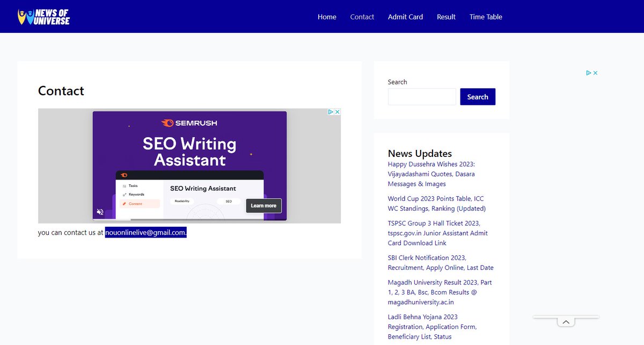Click the SEO Writing Assistant ad headline
Image resolution: width=644 pixels, height=345 pixels.
189,152
